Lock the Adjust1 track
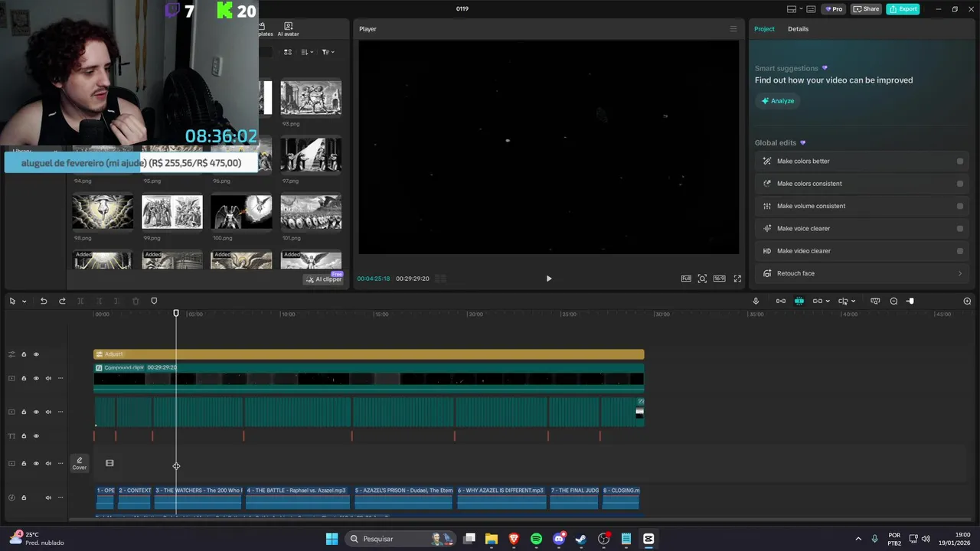Viewport: 980px width, 551px height. [x=24, y=354]
